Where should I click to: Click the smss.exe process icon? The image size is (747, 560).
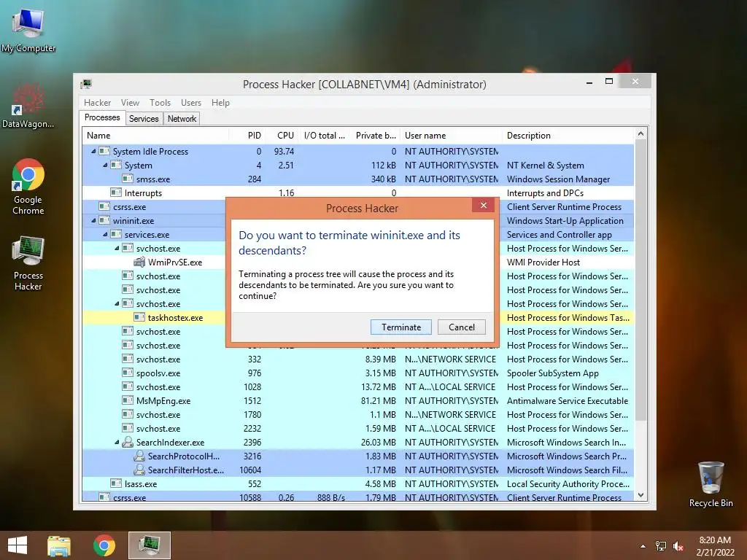(x=127, y=179)
